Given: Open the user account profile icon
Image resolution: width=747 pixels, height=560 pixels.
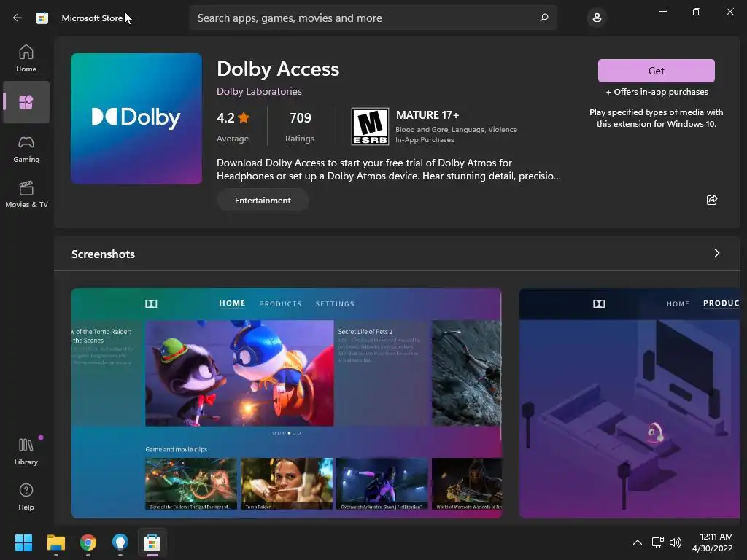Looking at the screenshot, I should (x=597, y=17).
